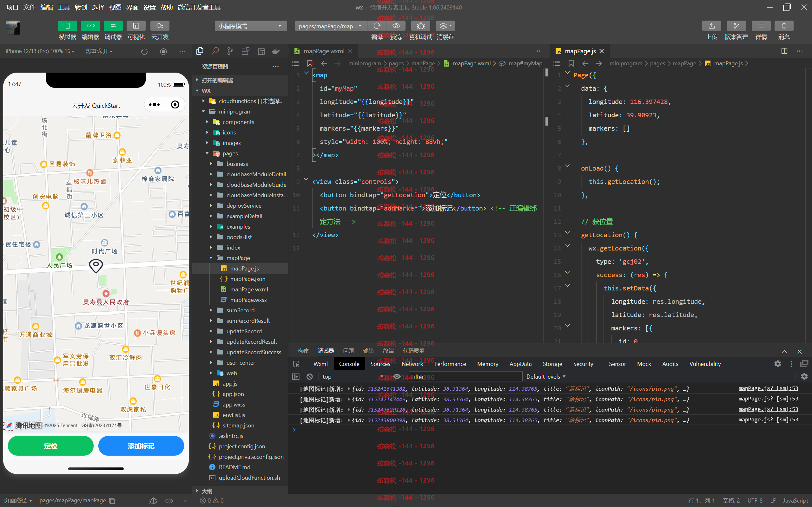
Task: Open the 工具 menu
Action: coord(64,7)
